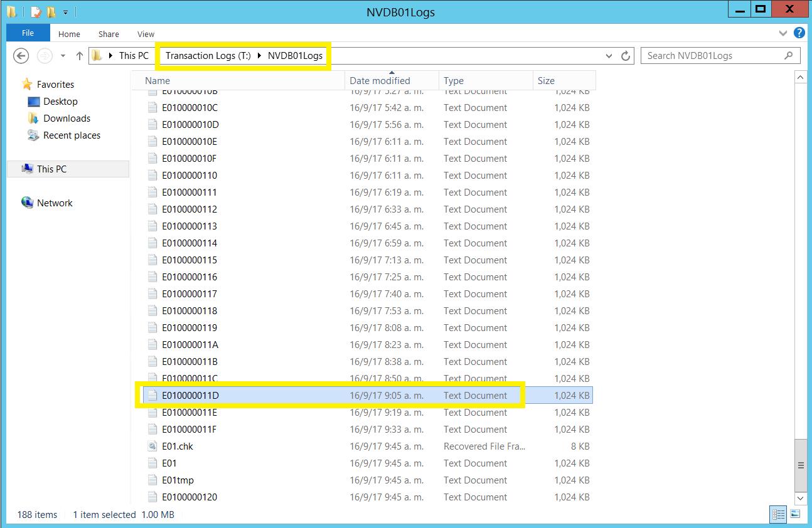The height and width of the screenshot is (528, 812).
Task: Switch to Large icons view button
Action: (x=795, y=514)
